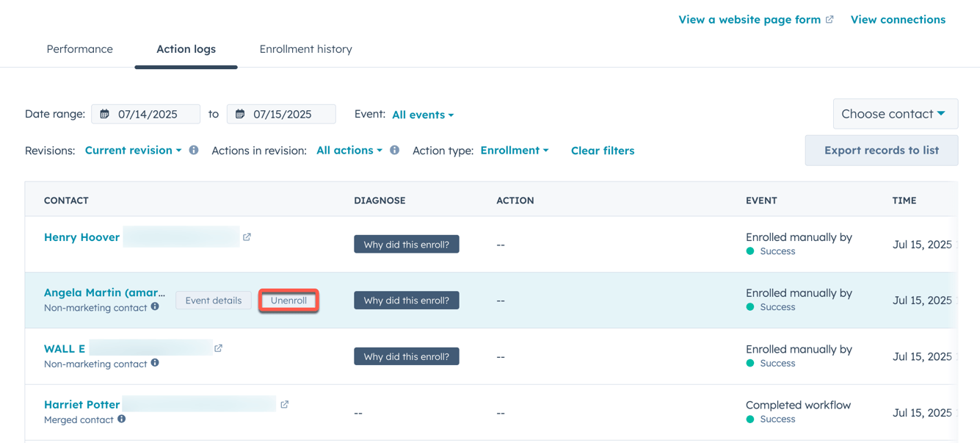The width and height of the screenshot is (980, 443).
Task: Click Export records to list
Action: point(881,150)
